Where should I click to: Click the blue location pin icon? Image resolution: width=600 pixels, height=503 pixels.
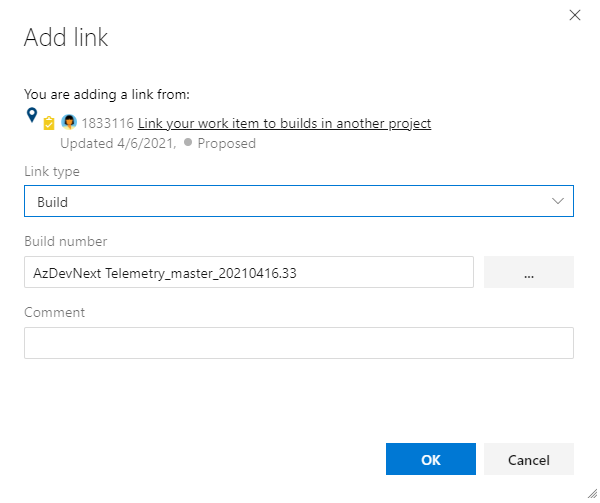(31, 118)
